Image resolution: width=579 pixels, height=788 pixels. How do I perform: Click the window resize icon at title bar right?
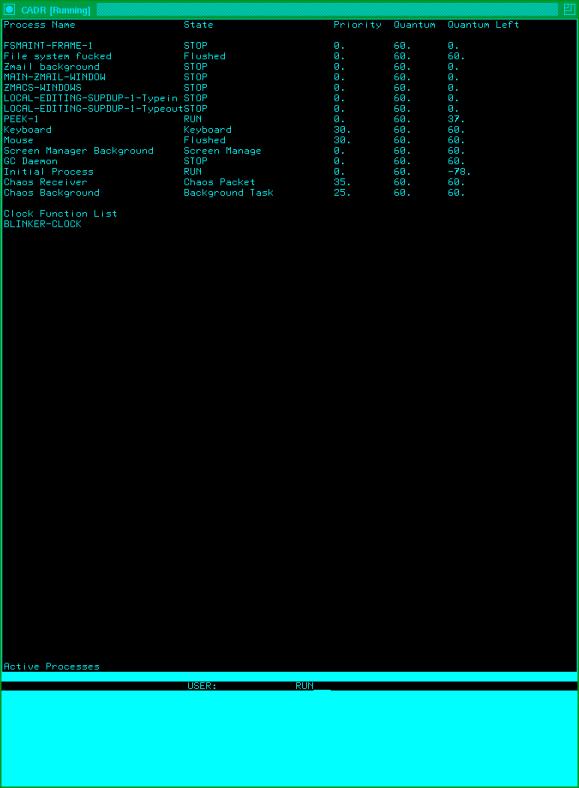(568, 9)
